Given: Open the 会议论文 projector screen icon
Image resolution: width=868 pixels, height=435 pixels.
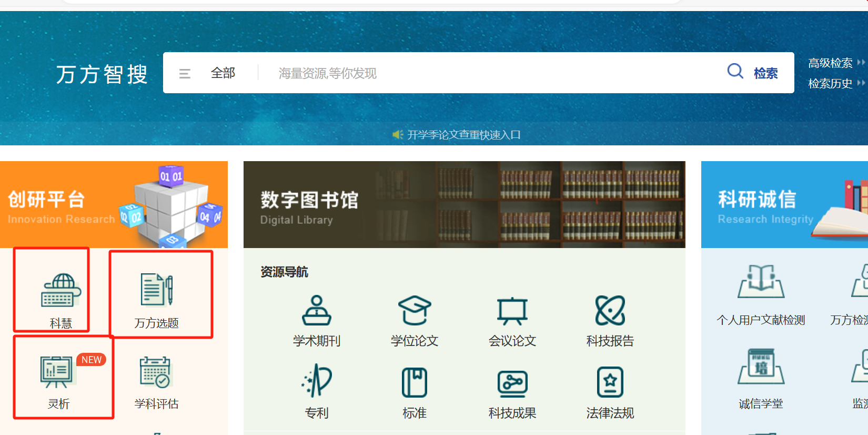Looking at the screenshot, I should coord(512,311).
